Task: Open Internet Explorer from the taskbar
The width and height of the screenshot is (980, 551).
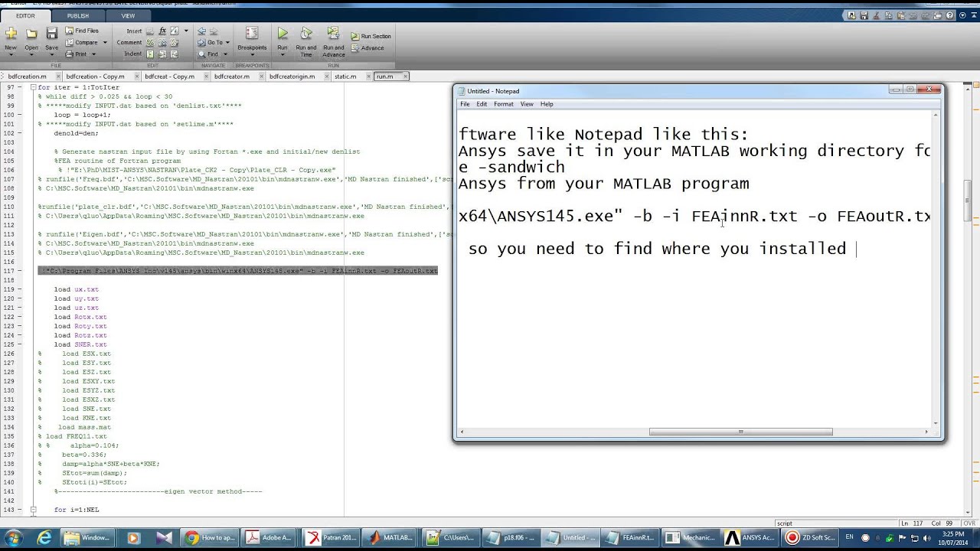Action: point(44,537)
